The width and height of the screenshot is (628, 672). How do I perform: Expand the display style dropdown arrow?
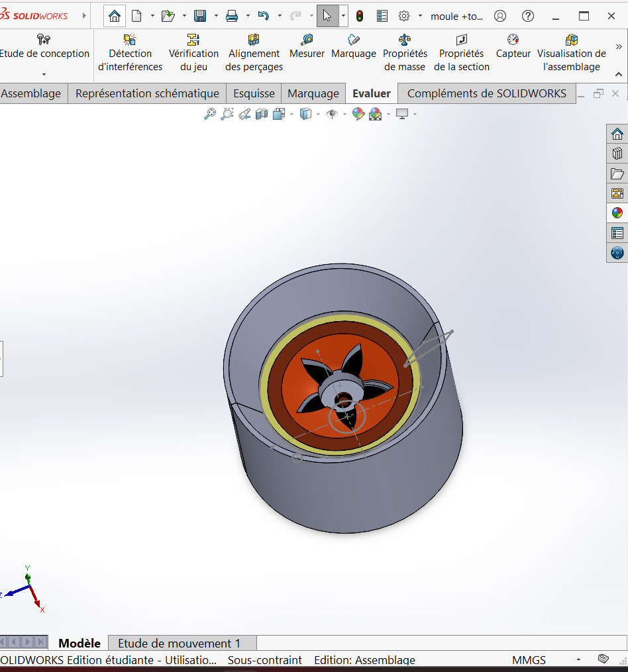pyautogui.click(x=318, y=114)
